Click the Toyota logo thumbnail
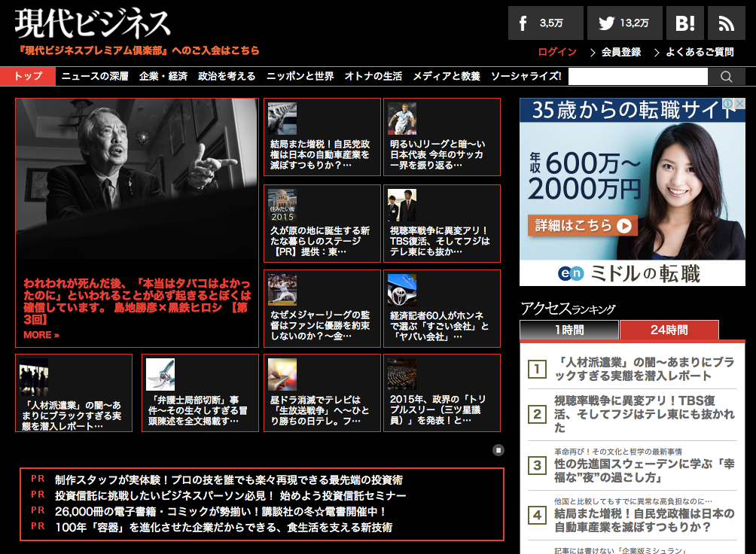756x554 pixels. click(x=401, y=290)
